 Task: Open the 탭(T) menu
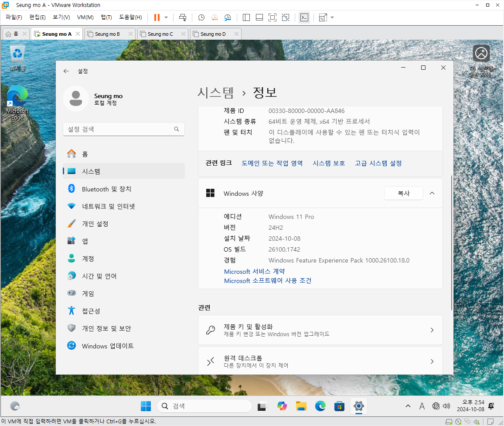(x=106, y=17)
